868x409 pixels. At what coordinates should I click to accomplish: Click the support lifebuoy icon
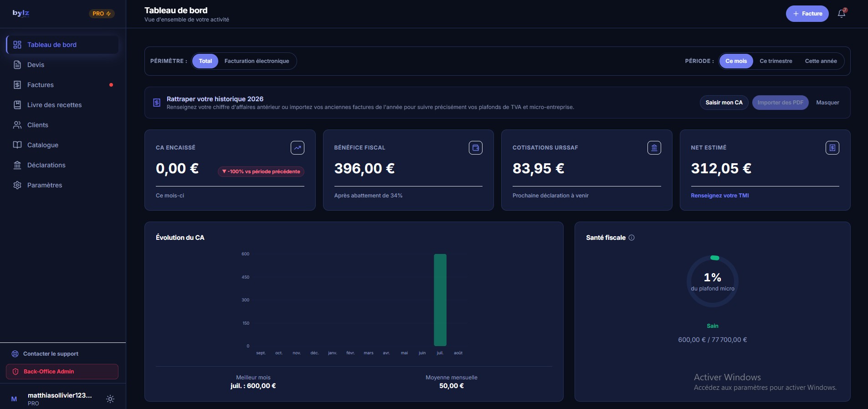pos(15,354)
